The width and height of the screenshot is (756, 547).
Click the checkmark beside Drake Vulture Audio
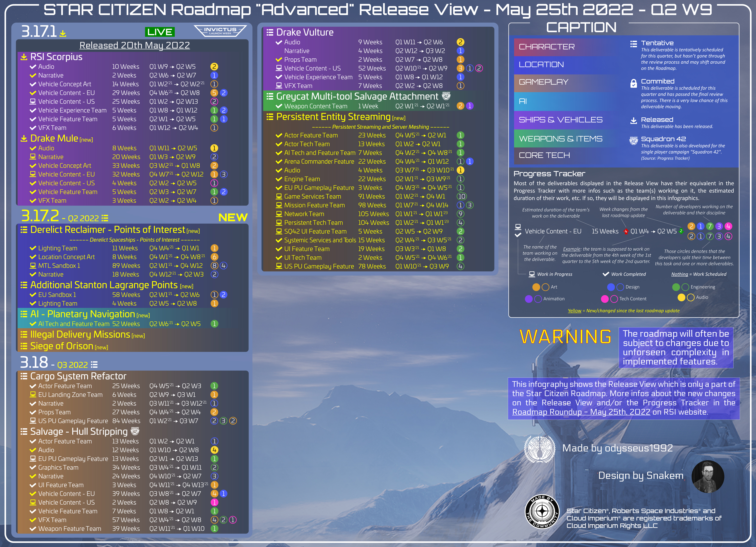click(x=279, y=42)
